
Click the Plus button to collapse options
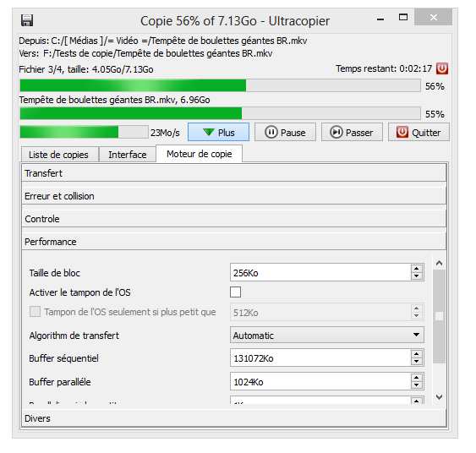[218, 132]
